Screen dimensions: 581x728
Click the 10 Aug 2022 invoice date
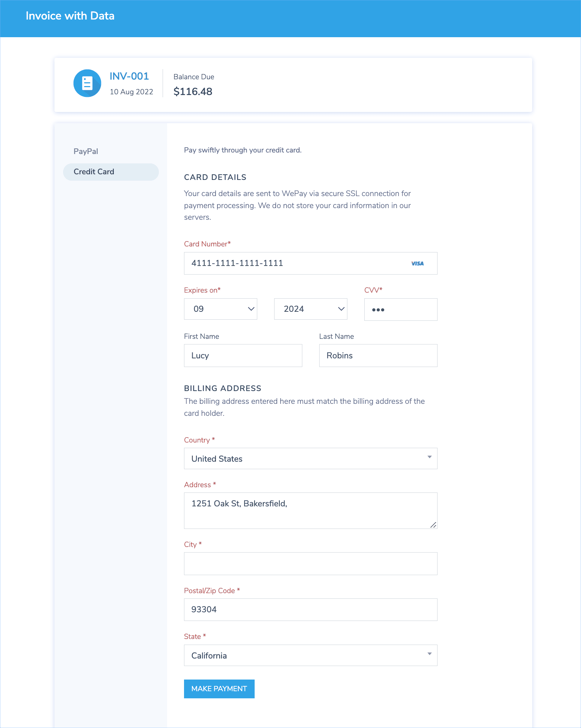tap(131, 92)
